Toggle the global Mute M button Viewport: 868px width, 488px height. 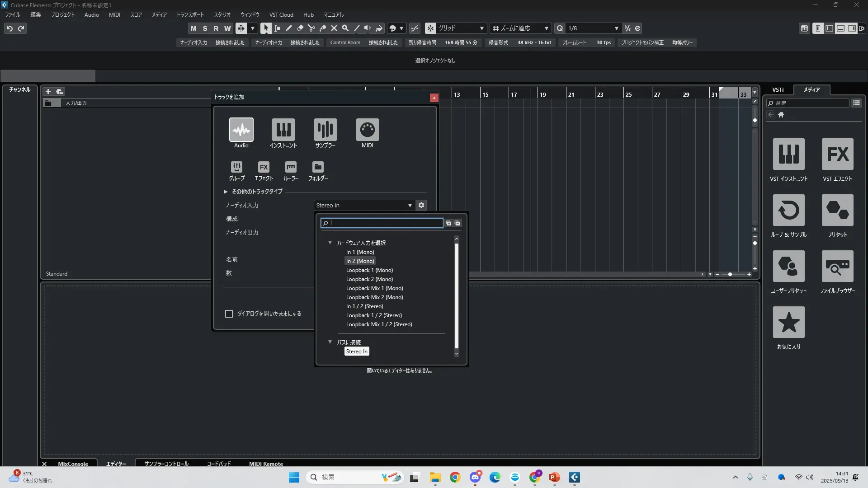[x=193, y=28]
